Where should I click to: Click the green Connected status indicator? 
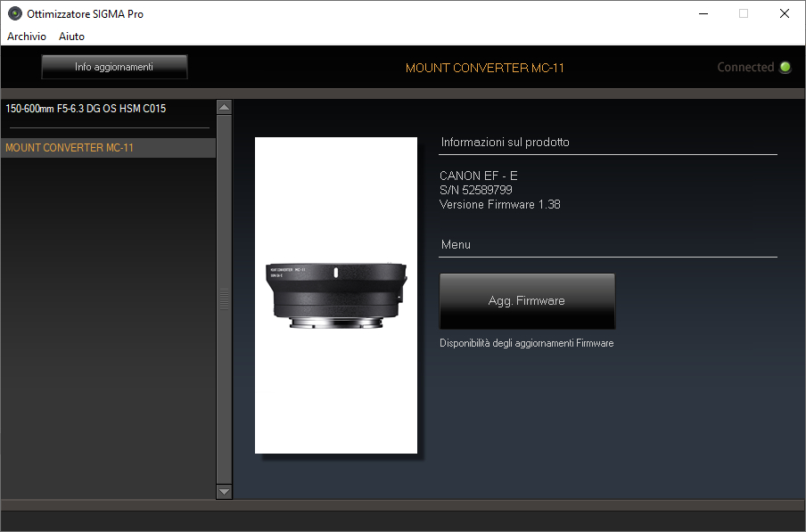click(x=785, y=67)
